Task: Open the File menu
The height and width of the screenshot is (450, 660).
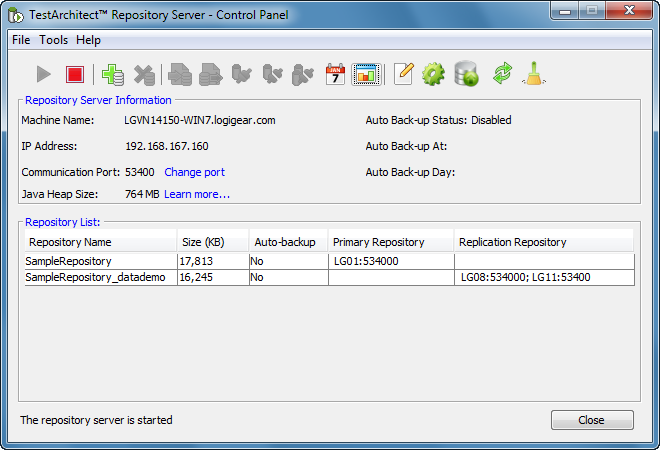Action: point(21,40)
